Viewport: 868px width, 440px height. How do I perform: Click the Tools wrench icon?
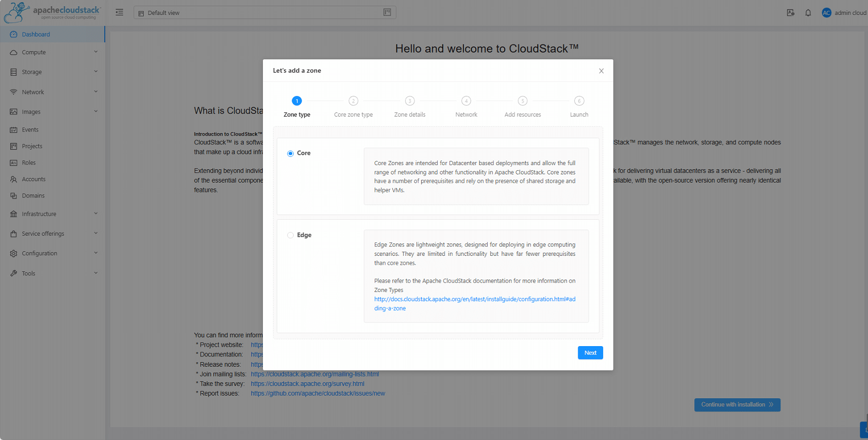coord(13,273)
